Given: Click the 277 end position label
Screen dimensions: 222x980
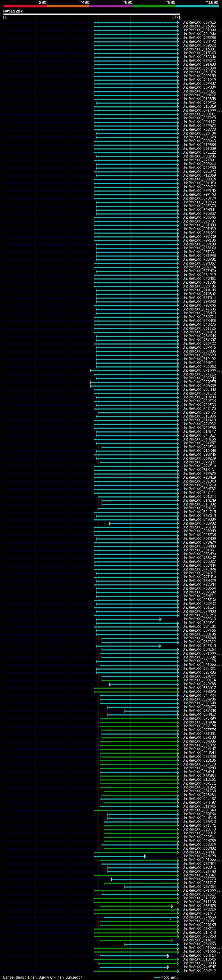Looking at the screenshot, I should pyautogui.click(x=175, y=17).
